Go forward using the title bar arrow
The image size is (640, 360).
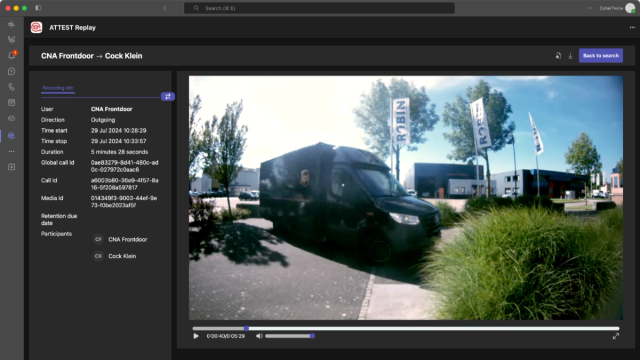coord(176,8)
